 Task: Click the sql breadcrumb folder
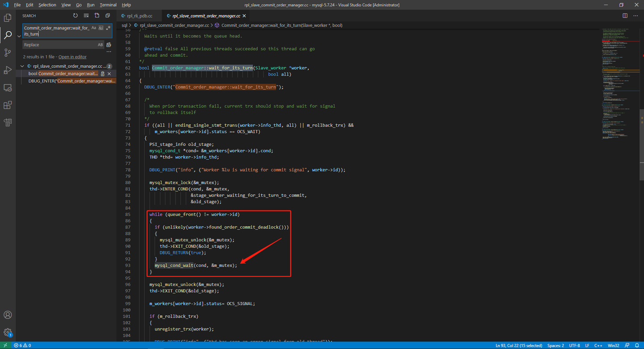coord(124,25)
